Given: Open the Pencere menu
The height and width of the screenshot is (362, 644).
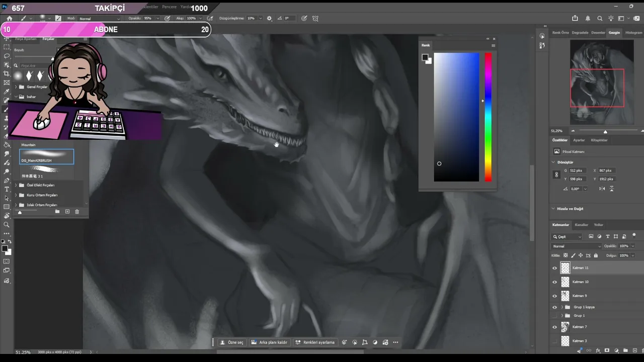Looking at the screenshot, I should [169, 7].
